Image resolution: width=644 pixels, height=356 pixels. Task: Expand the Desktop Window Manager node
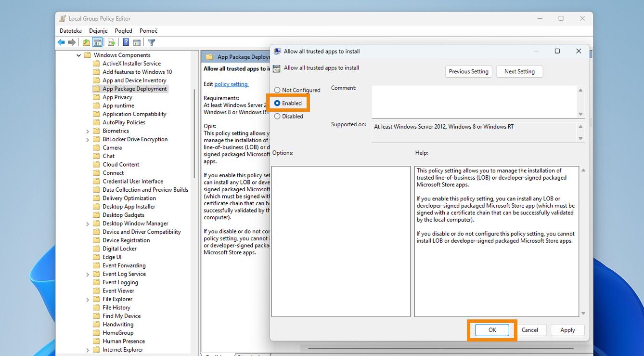88,224
